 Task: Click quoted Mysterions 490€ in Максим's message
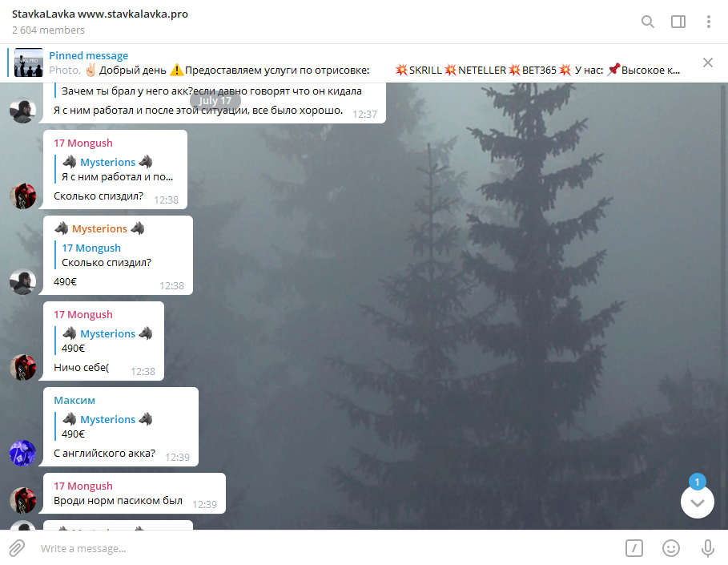point(107,426)
